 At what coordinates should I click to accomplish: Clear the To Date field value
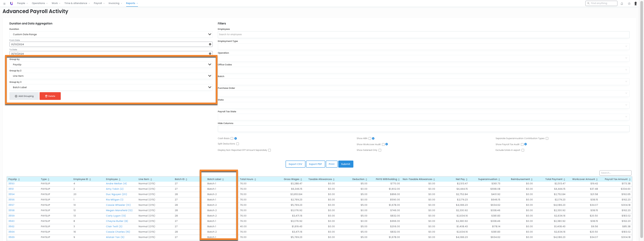[210, 54]
